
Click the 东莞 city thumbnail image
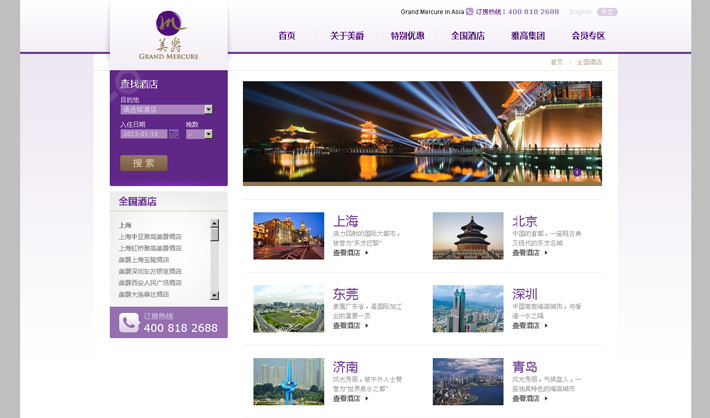[288, 309]
